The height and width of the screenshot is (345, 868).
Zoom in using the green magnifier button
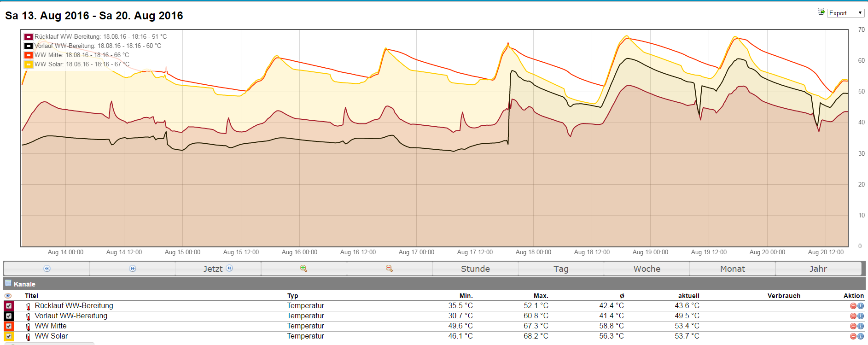[x=304, y=269]
